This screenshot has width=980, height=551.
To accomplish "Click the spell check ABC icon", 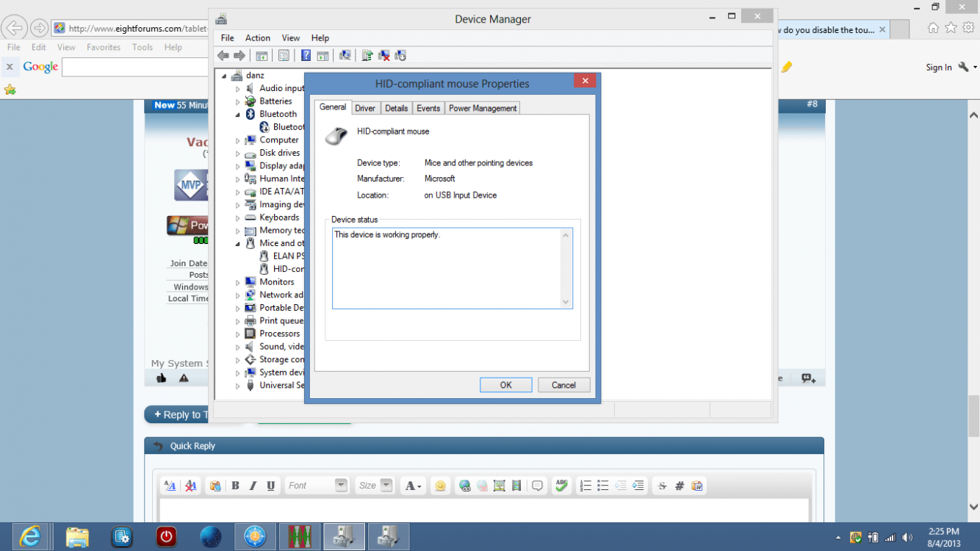I will (562, 486).
